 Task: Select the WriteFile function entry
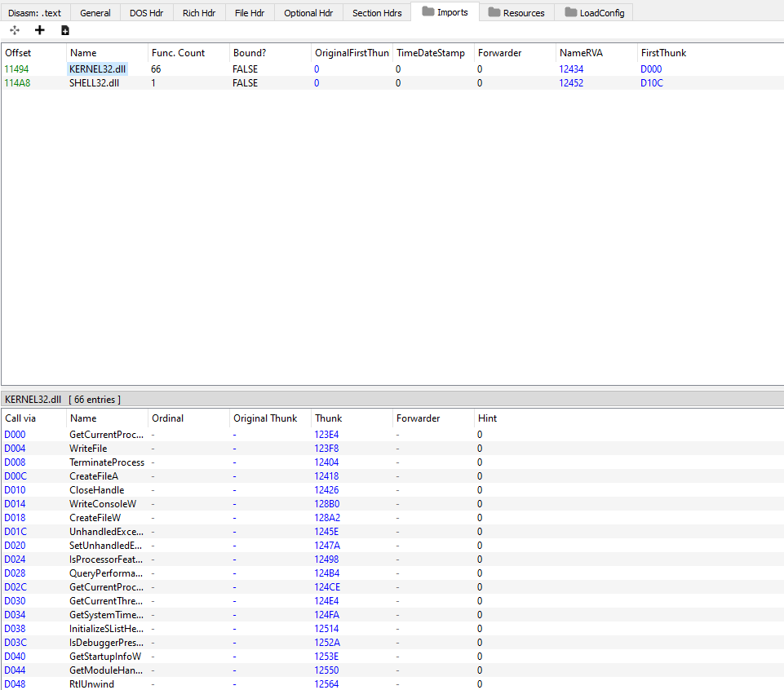(x=88, y=449)
